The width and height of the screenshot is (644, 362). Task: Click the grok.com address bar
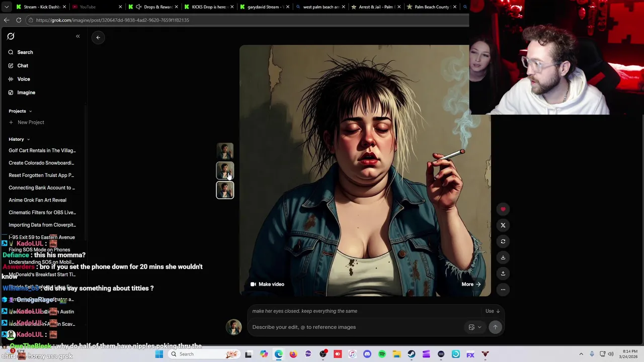point(248,20)
